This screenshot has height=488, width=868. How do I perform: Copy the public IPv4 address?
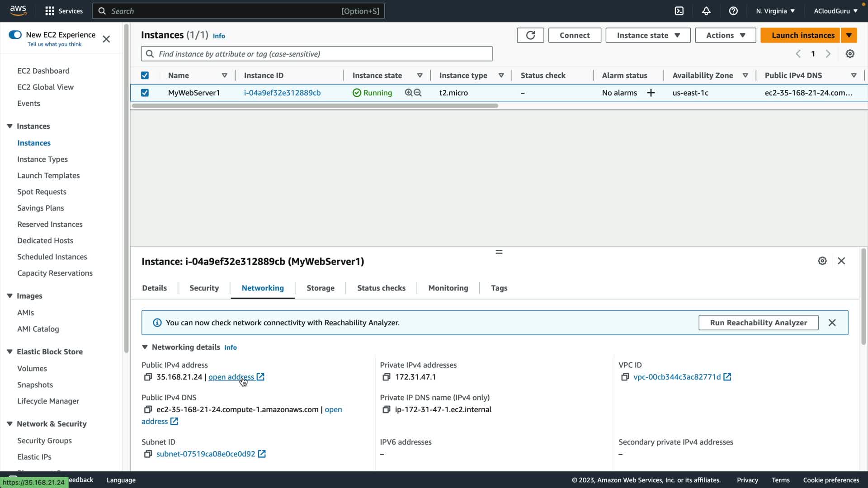tap(148, 377)
